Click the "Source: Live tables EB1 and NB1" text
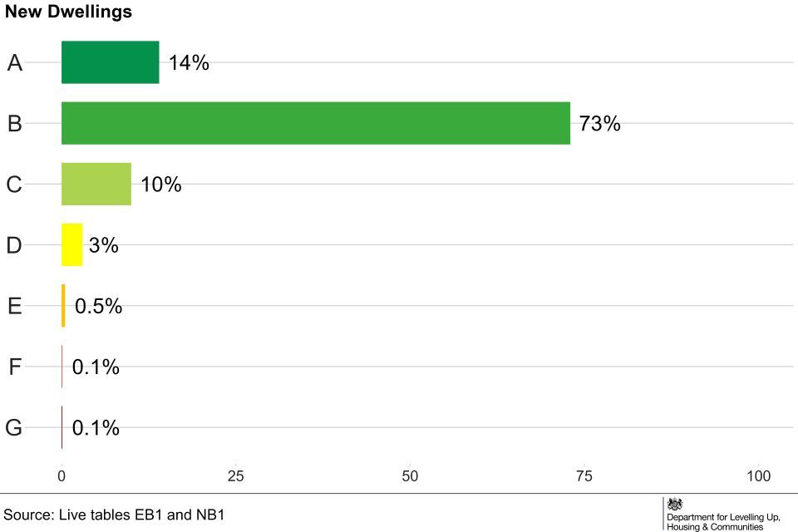The width and height of the screenshot is (798, 532). click(115, 515)
